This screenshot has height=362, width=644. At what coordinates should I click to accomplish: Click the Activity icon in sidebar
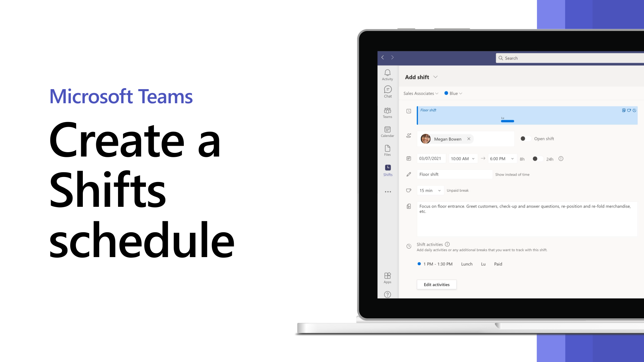coord(387,74)
